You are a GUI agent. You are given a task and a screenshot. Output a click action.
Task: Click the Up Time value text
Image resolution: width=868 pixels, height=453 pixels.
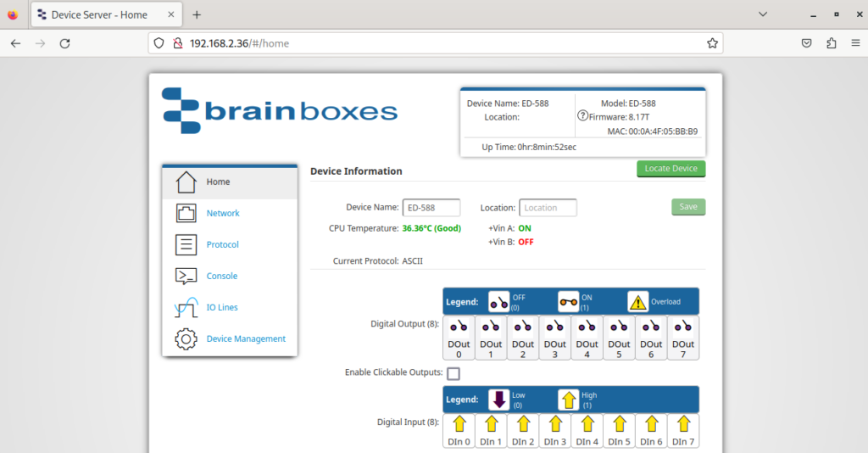(547, 147)
